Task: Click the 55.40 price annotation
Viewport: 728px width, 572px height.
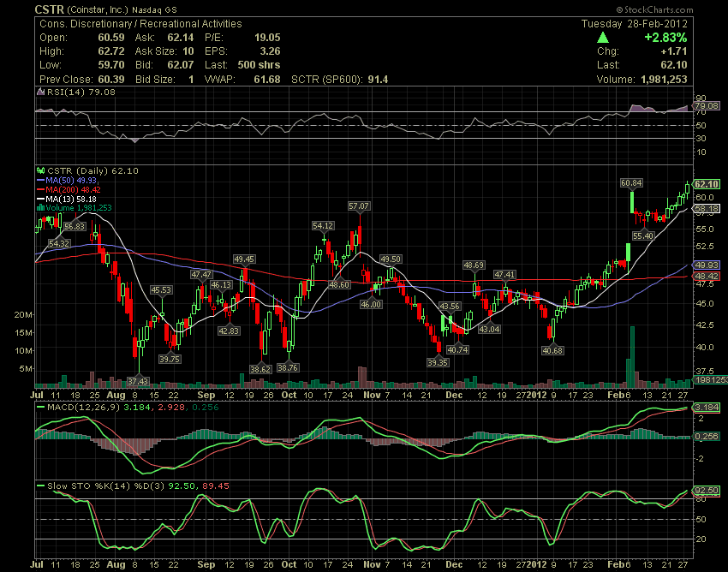Action: click(643, 235)
